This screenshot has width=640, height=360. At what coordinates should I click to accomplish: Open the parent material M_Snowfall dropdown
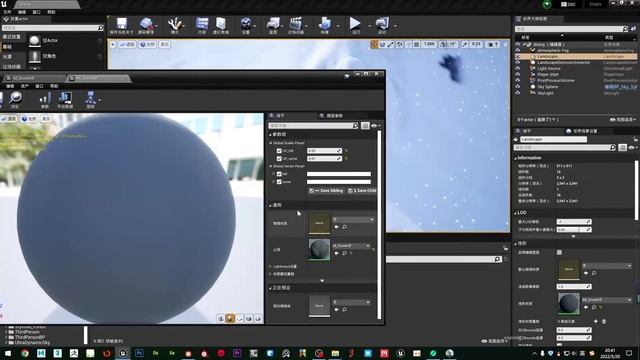click(x=351, y=246)
